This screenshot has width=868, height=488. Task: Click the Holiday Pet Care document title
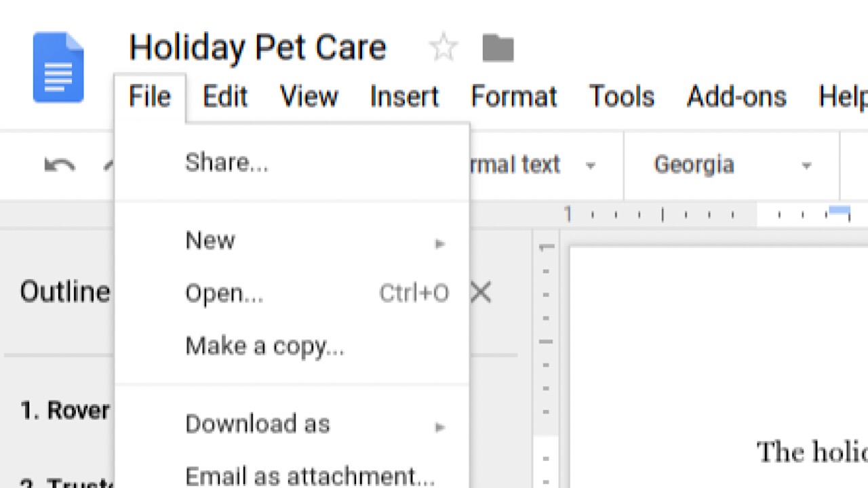point(258,48)
